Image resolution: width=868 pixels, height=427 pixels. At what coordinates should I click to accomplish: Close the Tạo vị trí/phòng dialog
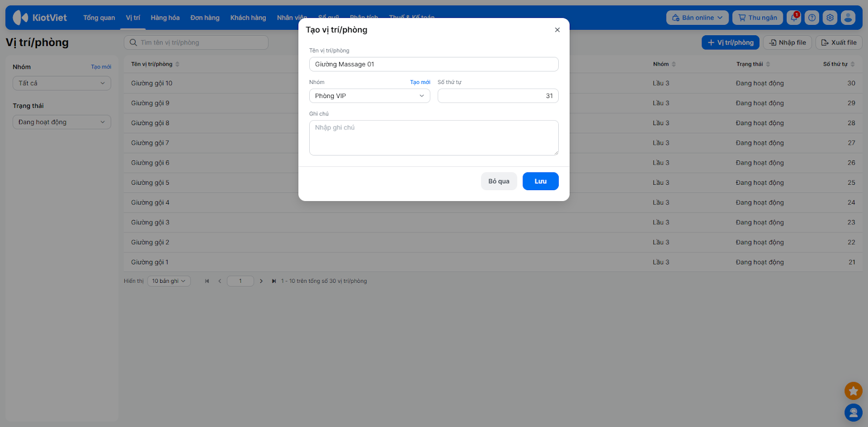[x=557, y=30]
